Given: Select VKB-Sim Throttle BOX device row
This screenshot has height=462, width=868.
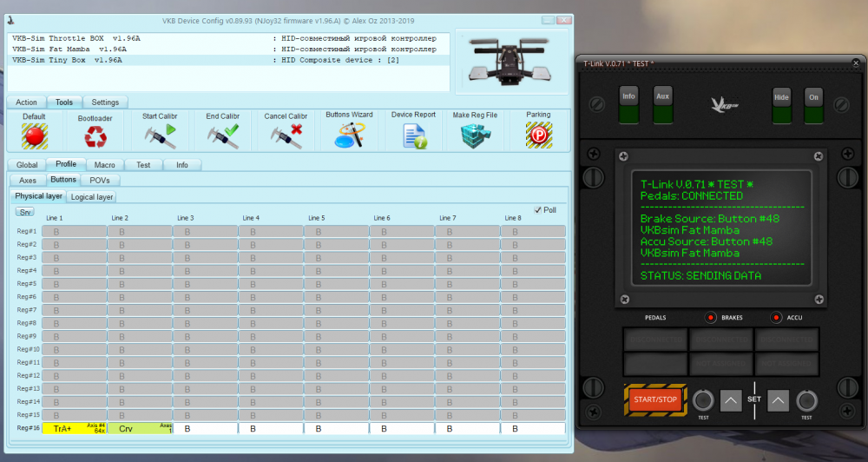Looking at the screenshot, I should [x=228, y=38].
